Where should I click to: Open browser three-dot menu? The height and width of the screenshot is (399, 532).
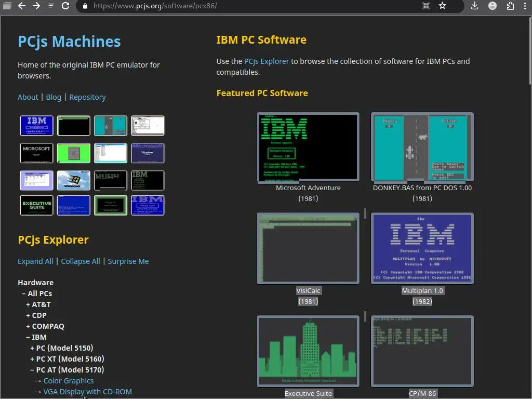[x=525, y=6]
